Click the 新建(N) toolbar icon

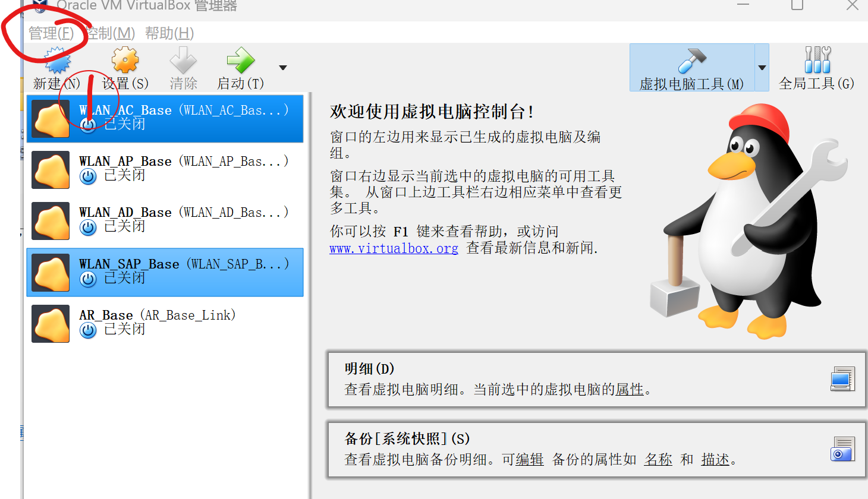(57, 60)
